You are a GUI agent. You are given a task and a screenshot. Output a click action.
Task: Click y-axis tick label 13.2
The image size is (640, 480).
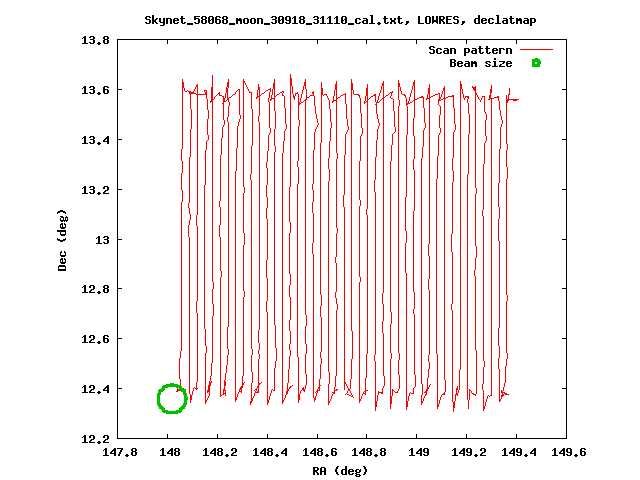[96, 190]
